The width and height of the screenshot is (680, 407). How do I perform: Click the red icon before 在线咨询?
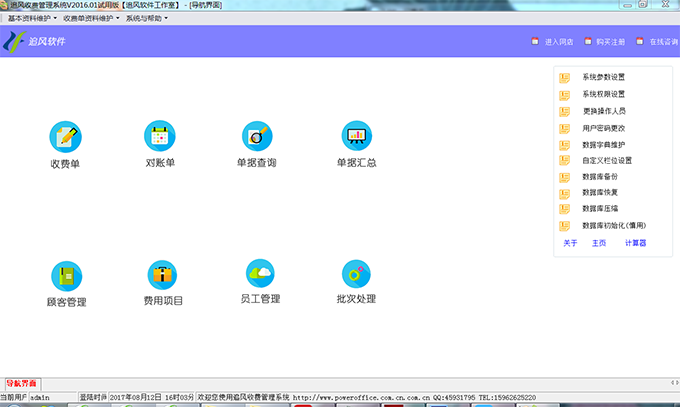(x=640, y=41)
